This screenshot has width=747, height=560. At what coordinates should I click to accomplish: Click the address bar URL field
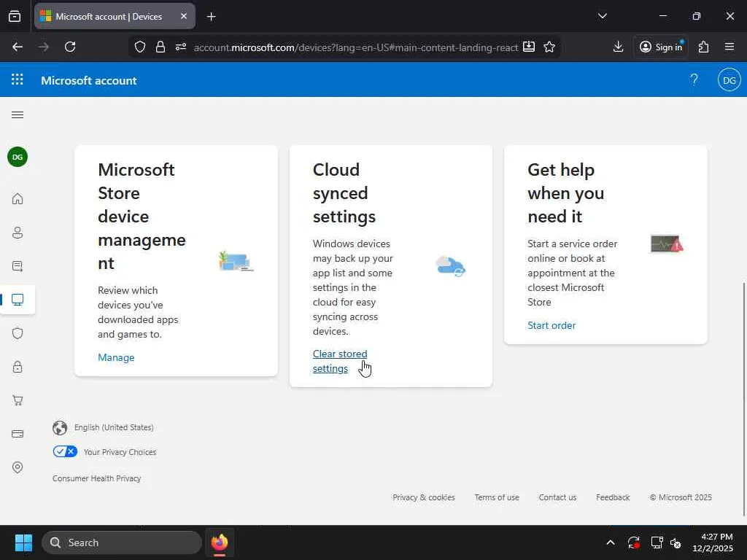click(x=356, y=47)
